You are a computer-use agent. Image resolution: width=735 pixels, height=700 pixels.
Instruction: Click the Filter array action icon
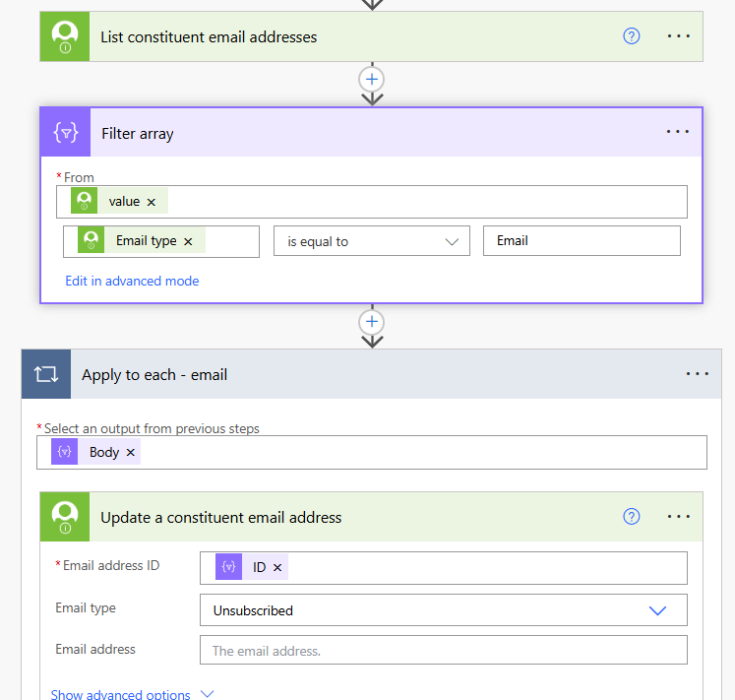(x=65, y=133)
